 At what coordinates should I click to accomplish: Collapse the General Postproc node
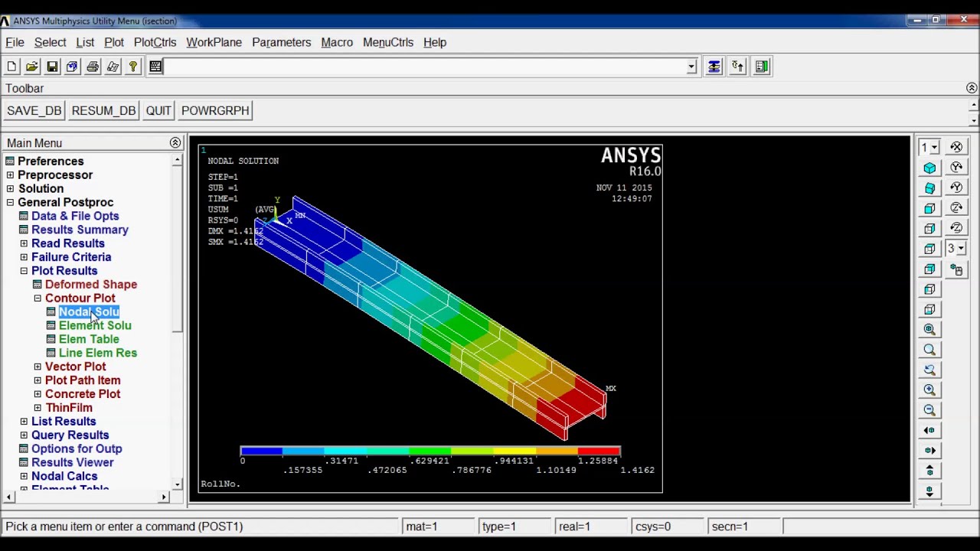(10, 203)
